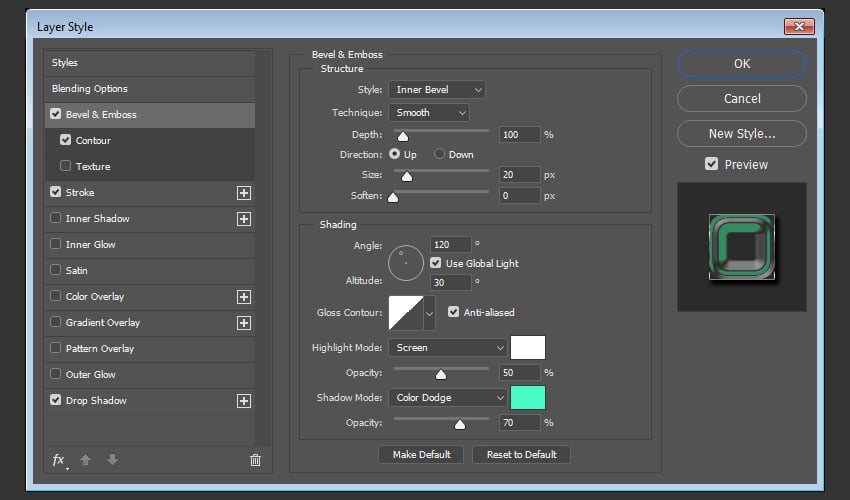850x500 pixels.
Task: Add another Gradient Overlay with plus icon
Action: tap(244, 323)
